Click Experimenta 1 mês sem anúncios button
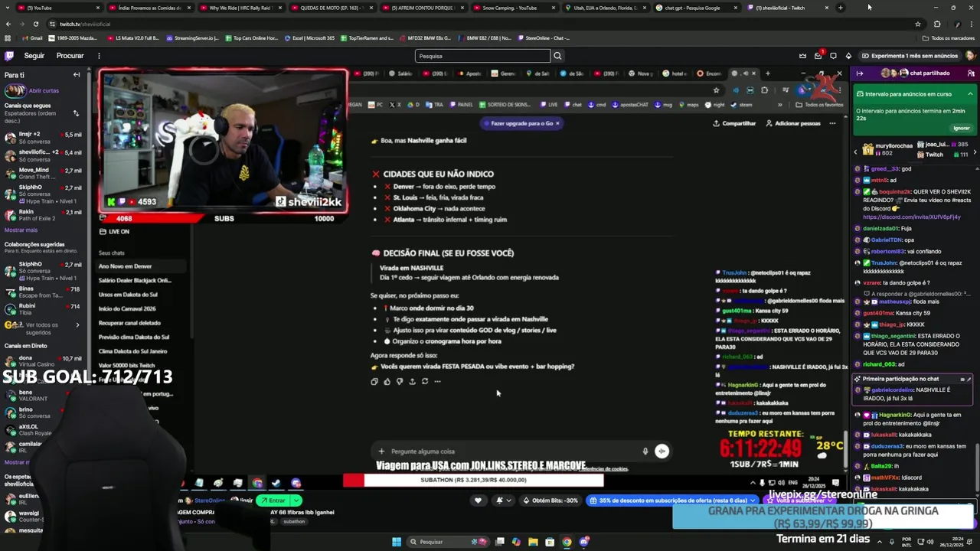The width and height of the screenshot is (980, 551). point(910,56)
